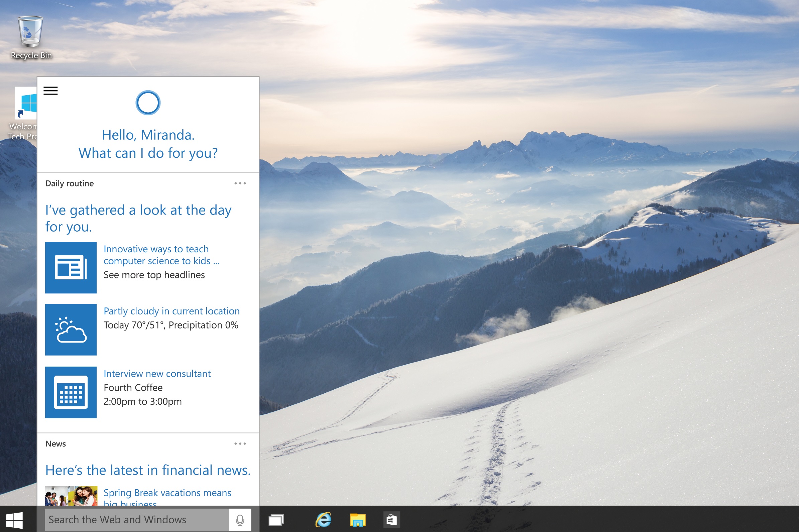
Task: Click the 'Search the Web and Windows' box
Action: [137, 519]
